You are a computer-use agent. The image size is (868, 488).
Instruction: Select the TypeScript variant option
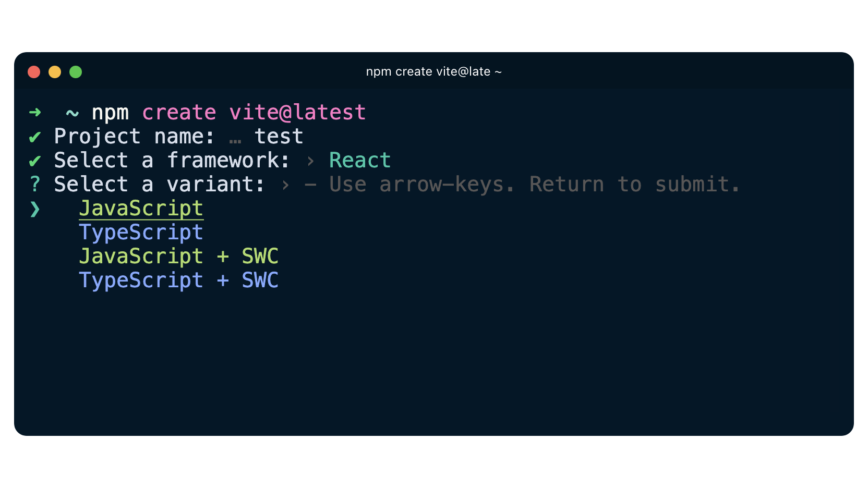click(x=141, y=233)
